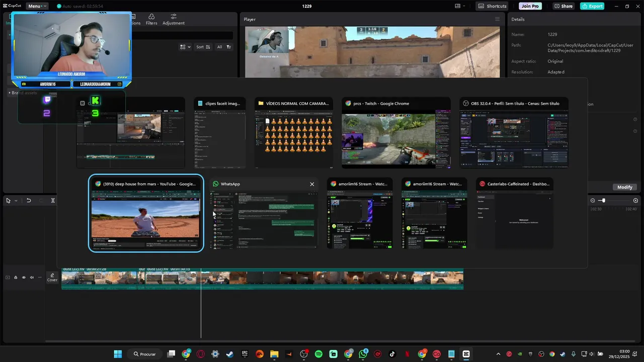Viewport: 644px width, 362px height.
Task: Open the layout selector dropdown in title bar
Action: (x=460, y=6)
